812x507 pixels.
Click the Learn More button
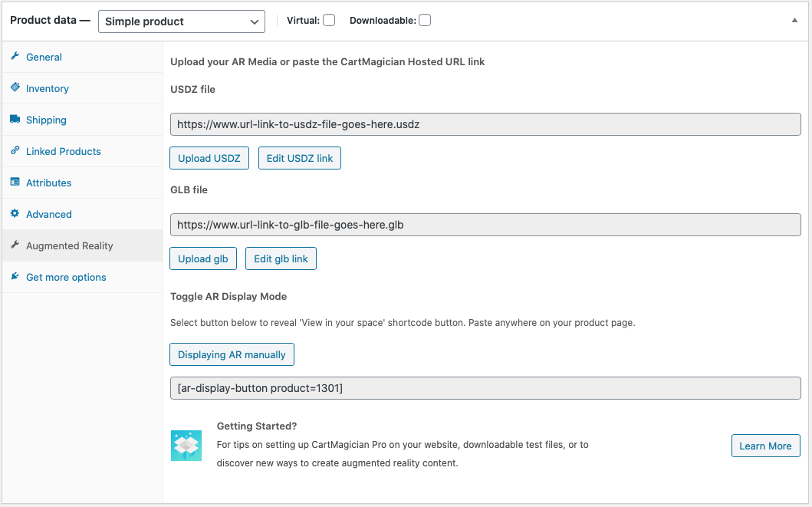pyautogui.click(x=765, y=446)
